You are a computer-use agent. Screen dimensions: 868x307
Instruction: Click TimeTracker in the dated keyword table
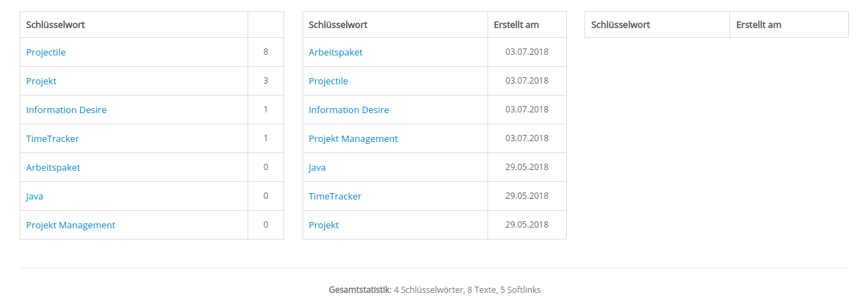click(x=335, y=196)
